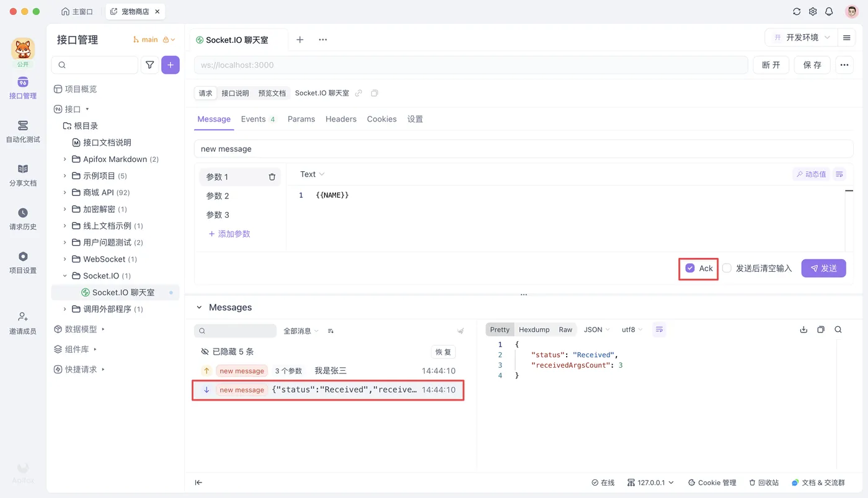
Task: Show 请求历史 from the sidebar
Action: click(x=23, y=219)
